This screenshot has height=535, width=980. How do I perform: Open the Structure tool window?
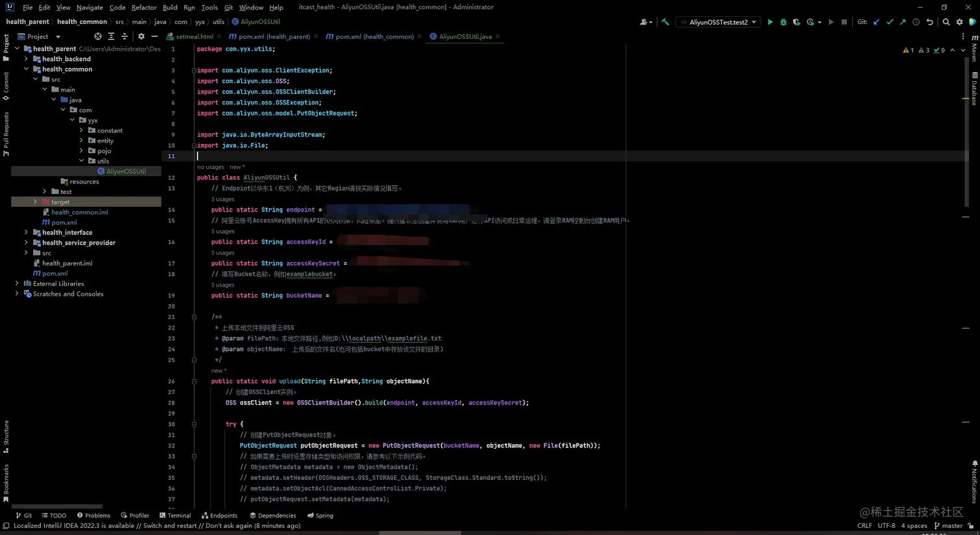(x=6, y=436)
